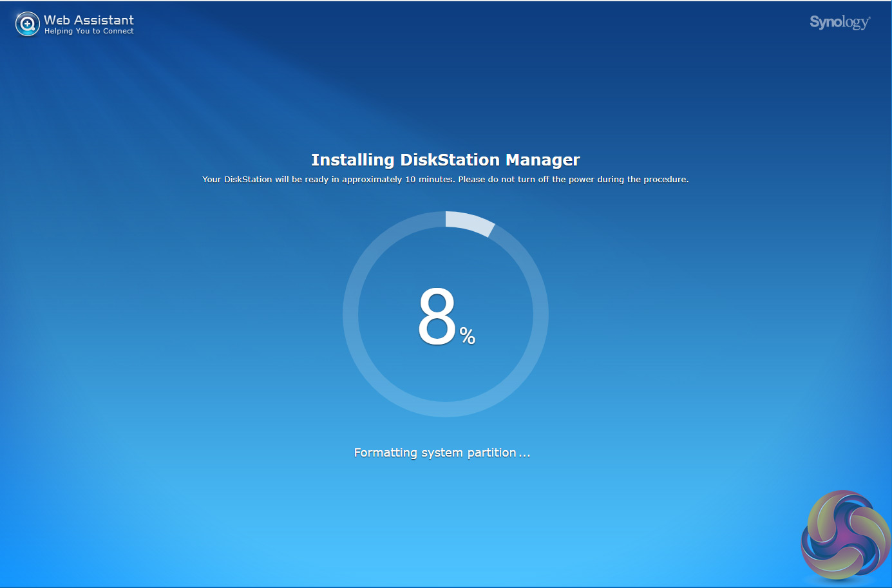892x588 pixels.
Task: Click the Web Assistant magnifier icon
Action: [27, 24]
